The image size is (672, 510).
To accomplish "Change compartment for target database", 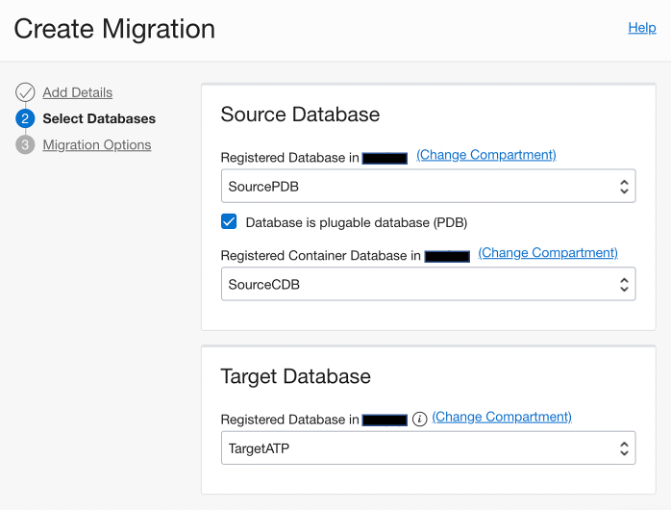I will (501, 417).
